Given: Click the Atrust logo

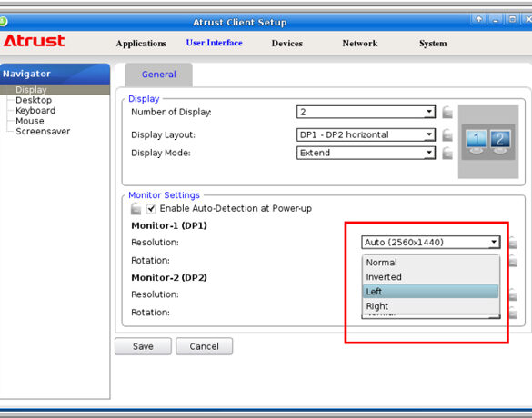Looking at the screenshot, I should coord(34,41).
